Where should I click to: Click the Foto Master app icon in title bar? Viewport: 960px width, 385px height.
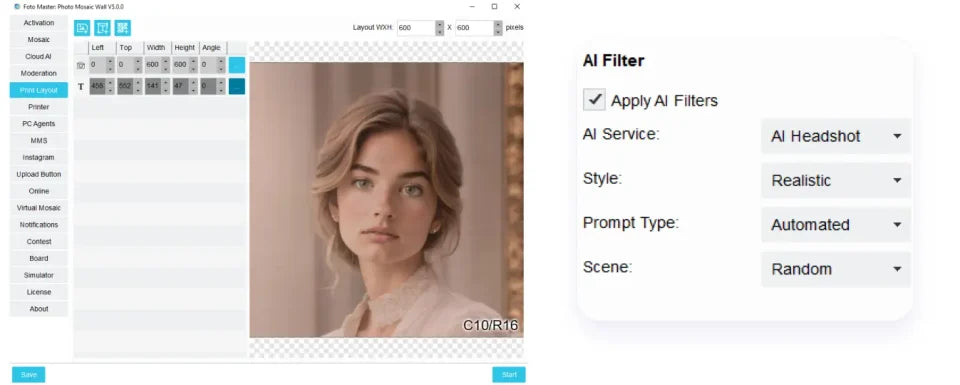coord(17,7)
